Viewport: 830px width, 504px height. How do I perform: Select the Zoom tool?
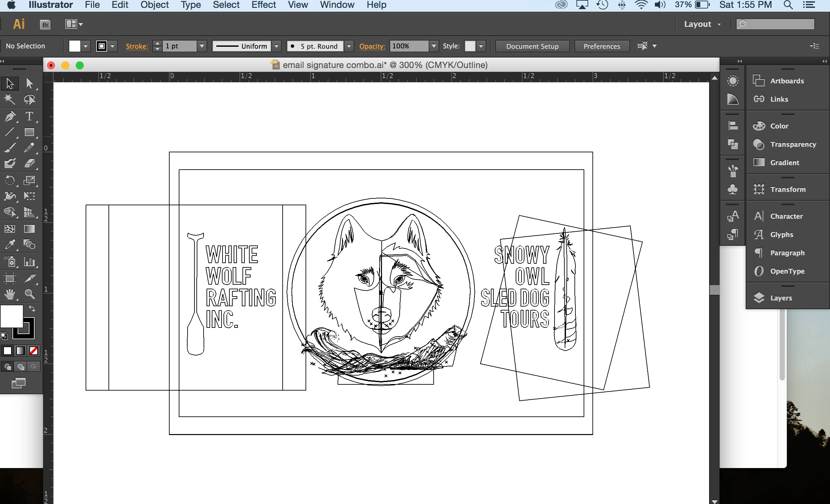point(29,294)
